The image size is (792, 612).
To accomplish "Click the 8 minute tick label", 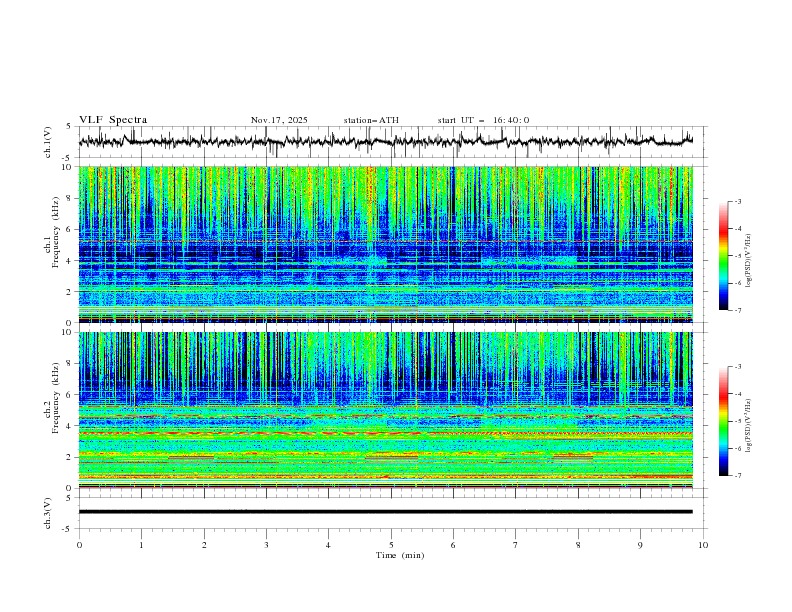I will pyautogui.click(x=578, y=545).
